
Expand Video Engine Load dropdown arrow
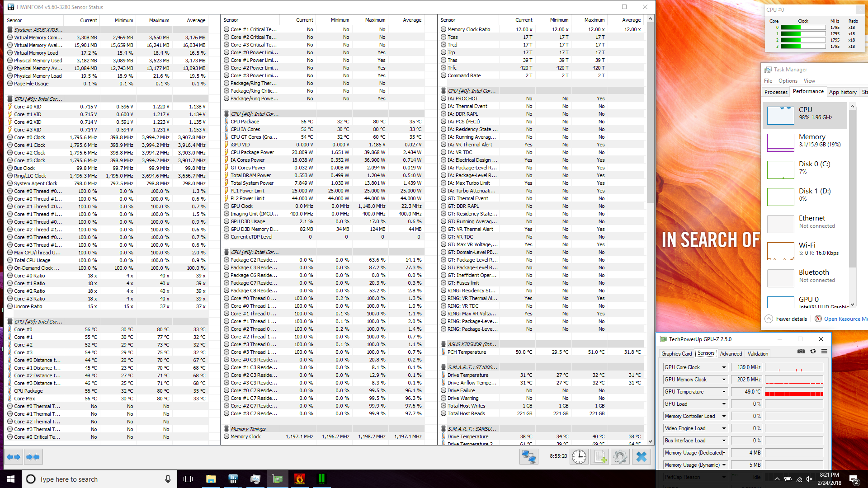724,428
